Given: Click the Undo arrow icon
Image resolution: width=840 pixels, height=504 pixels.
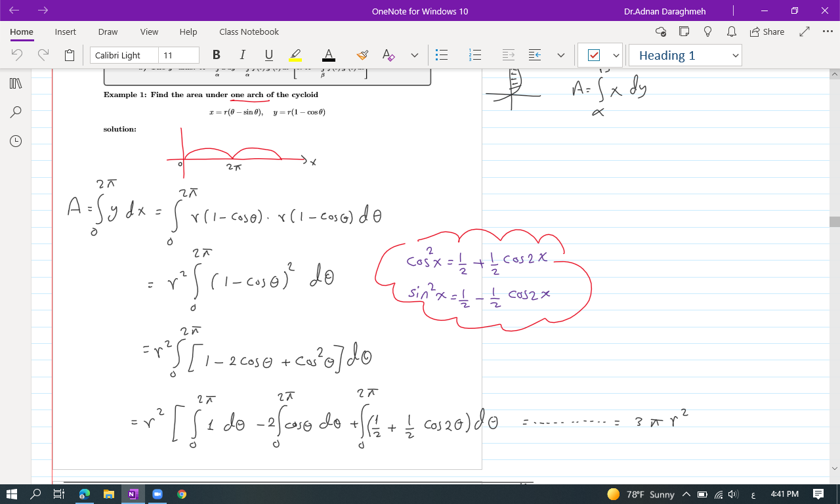Looking at the screenshot, I should click(x=18, y=55).
